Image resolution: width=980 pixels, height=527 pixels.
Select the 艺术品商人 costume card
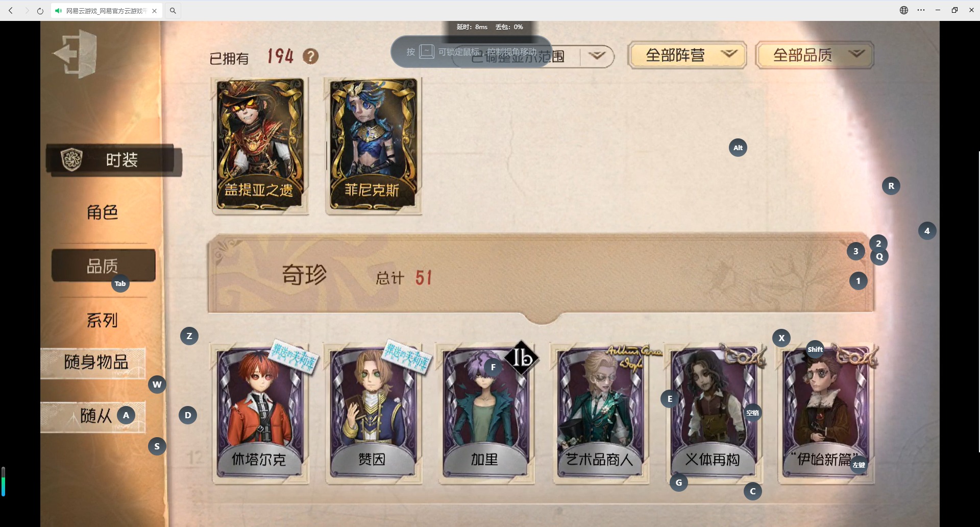(x=600, y=414)
